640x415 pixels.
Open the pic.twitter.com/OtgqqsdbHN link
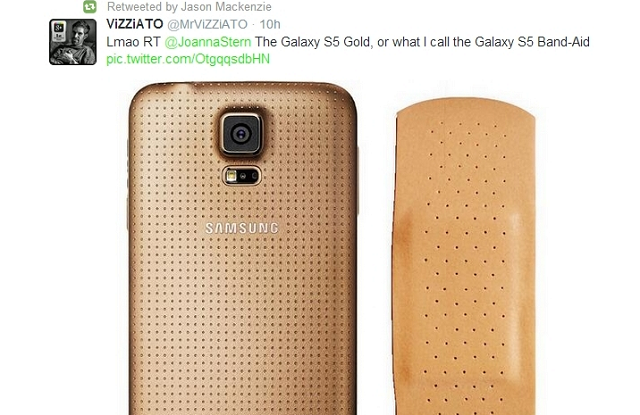(x=188, y=59)
